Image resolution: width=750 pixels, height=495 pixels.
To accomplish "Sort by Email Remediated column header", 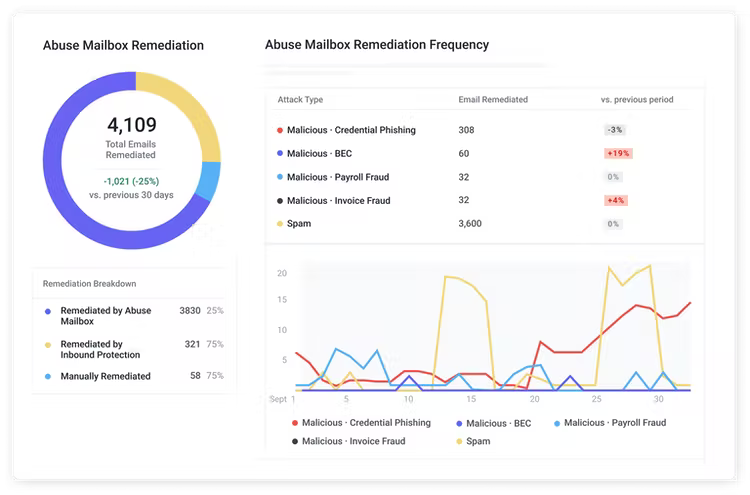I will click(493, 100).
